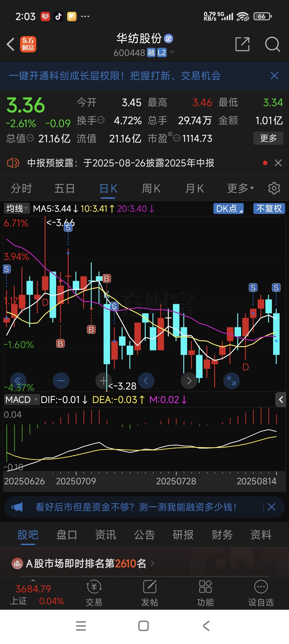Open the 科创成长层权限 banner link
Screen dimensions: 289x644
pos(115,76)
